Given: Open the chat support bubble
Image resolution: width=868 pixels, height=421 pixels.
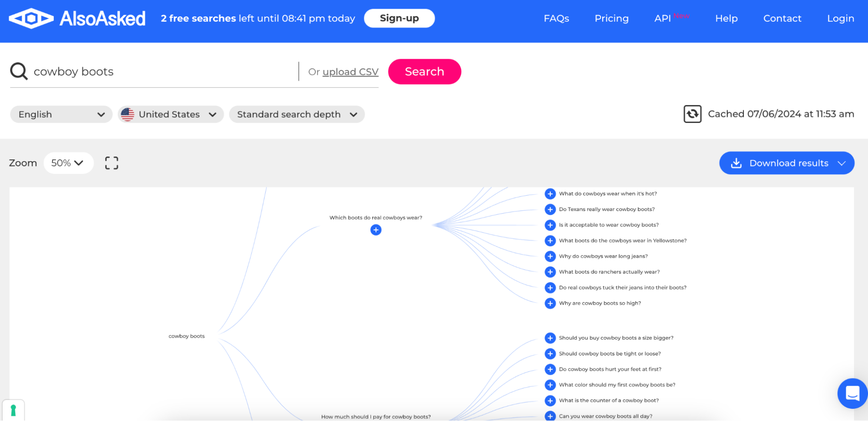Looking at the screenshot, I should pos(852,394).
